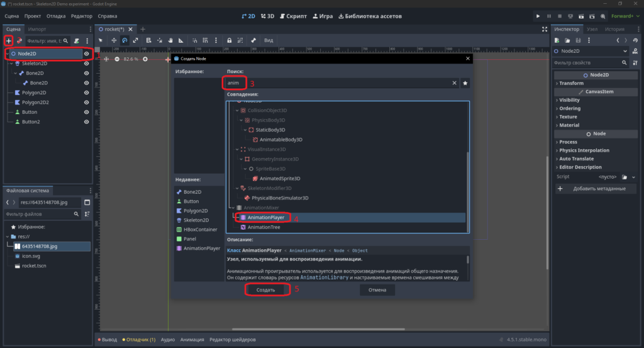Toggle grid snap icon in toolbar

pyautogui.click(x=206, y=40)
